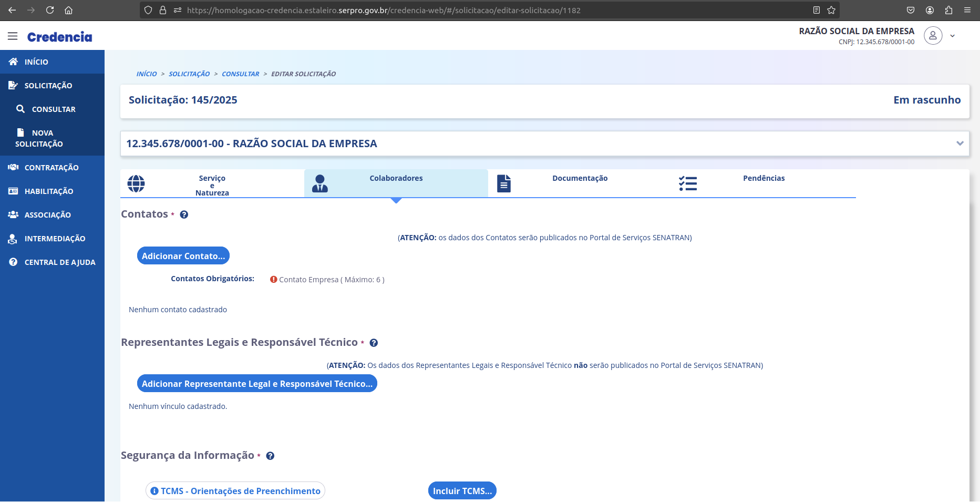Image resolution: width=980 pixels, height=502 pixels.
Task: Add a Representante Legal e Responsável Técnico
Action: click(x=257, y=384)
